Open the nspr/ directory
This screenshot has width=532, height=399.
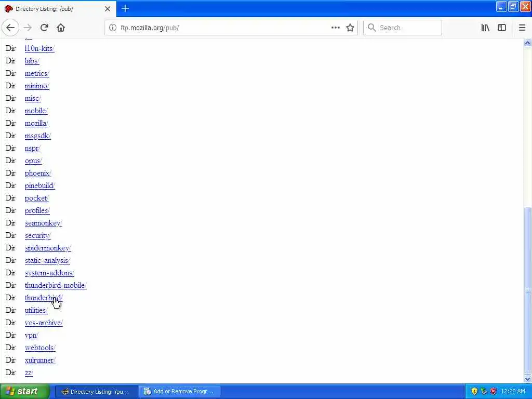(33, 148)
